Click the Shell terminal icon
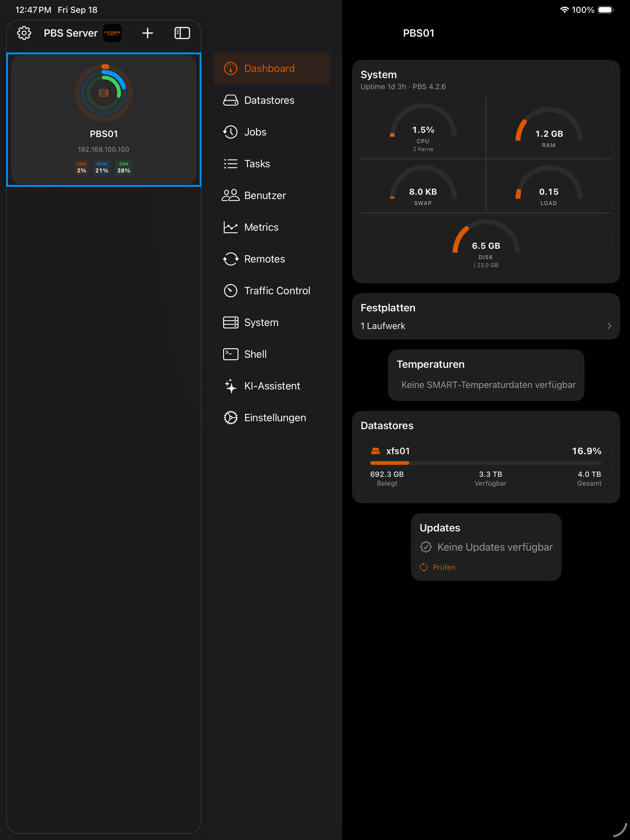Screen dimensions: 630x840 tap(230, 354)
